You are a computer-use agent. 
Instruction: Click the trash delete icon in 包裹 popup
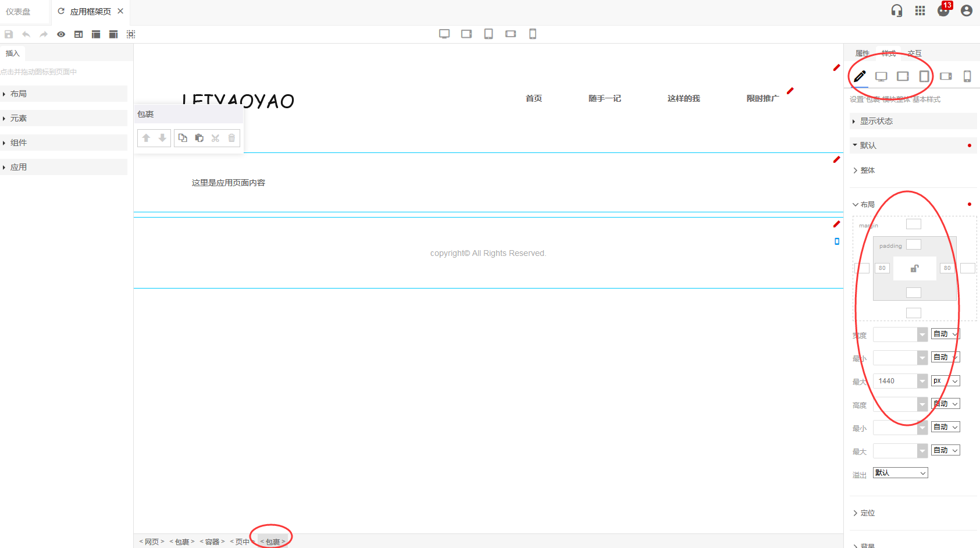point(231,138)
